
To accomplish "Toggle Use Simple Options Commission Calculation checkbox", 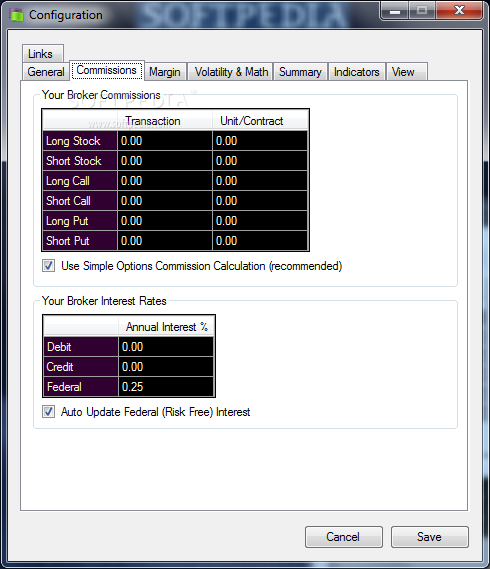I will pos(48,266).
